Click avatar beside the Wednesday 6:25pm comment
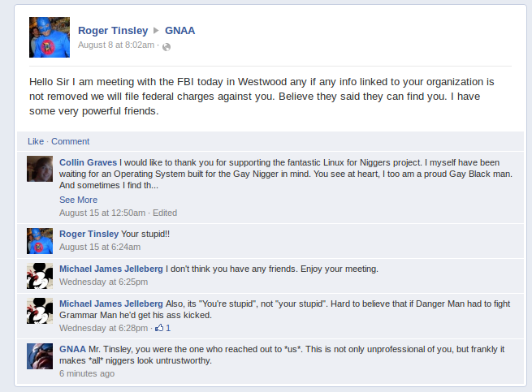The width and height of the screenshot is (532, 392). pyautogui.click(x=40, y=275)
